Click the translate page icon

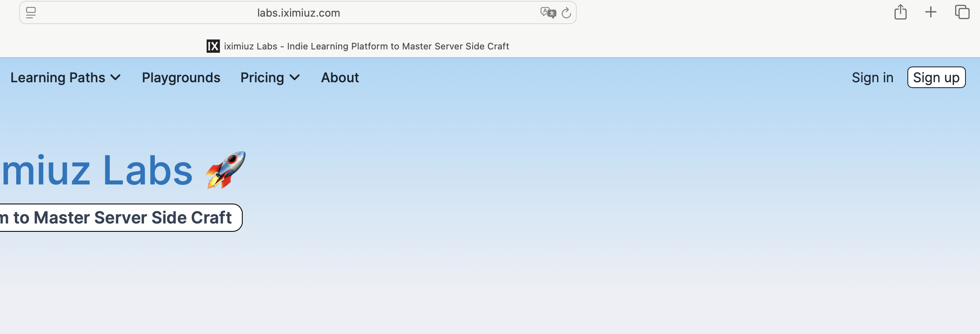548,13
